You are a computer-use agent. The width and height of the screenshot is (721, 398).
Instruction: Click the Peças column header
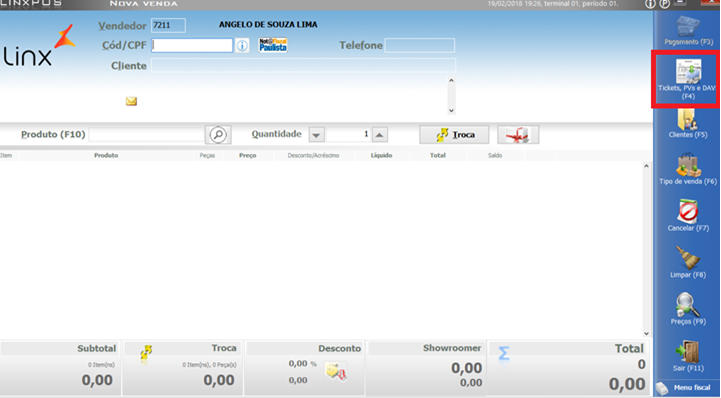coord(207,155)
